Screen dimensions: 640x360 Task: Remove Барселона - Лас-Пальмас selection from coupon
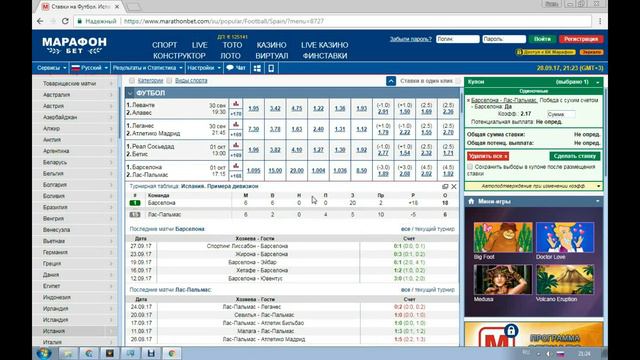468,100
